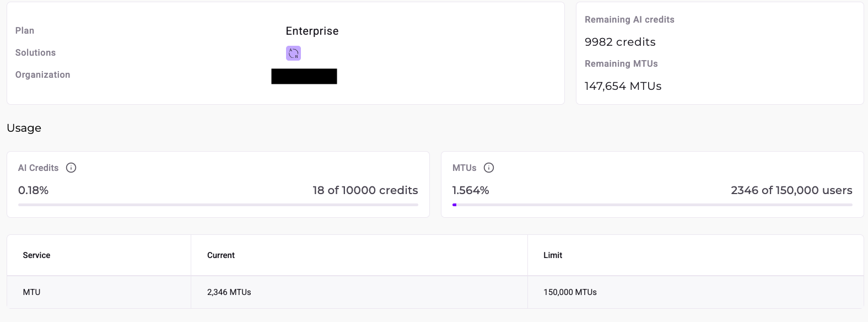This screenshot has height=322, width=868.
Task: Click the Usage section heading
Action: pyautogui.click(x=24, y=128)
